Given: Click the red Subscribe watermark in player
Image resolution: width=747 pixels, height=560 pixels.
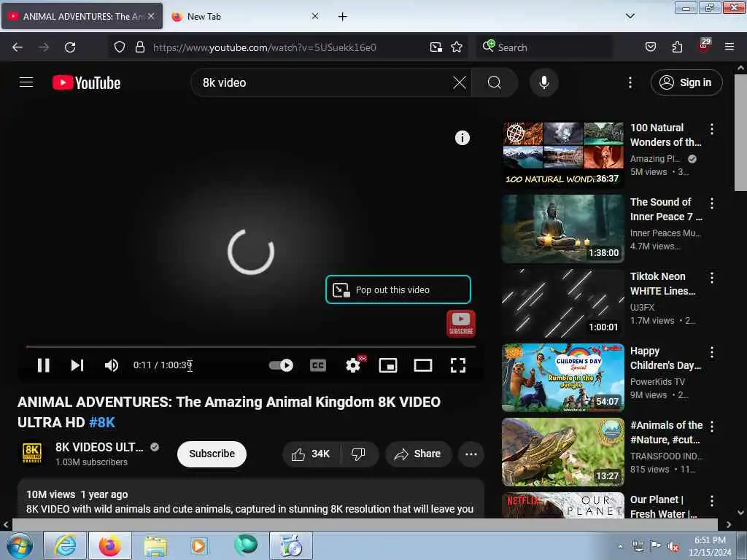Looking at the screenshot, I should (x=461, y=324).
